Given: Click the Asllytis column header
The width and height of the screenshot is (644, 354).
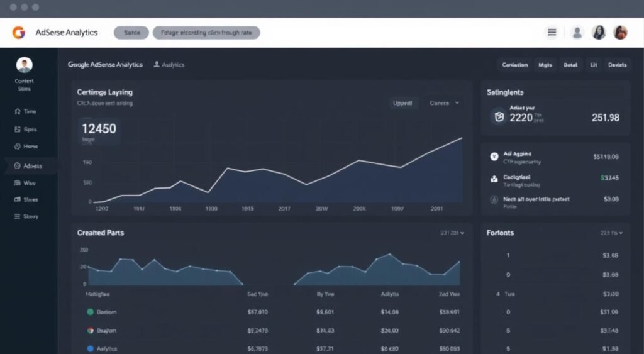Looking at the screenshot, I should tap(390, 294).
